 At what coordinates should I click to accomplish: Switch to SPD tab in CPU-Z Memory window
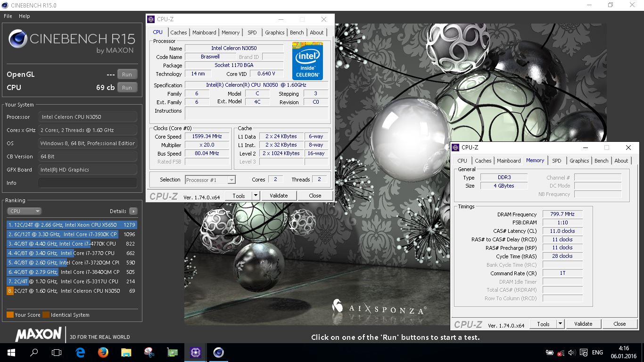[557, 161]
